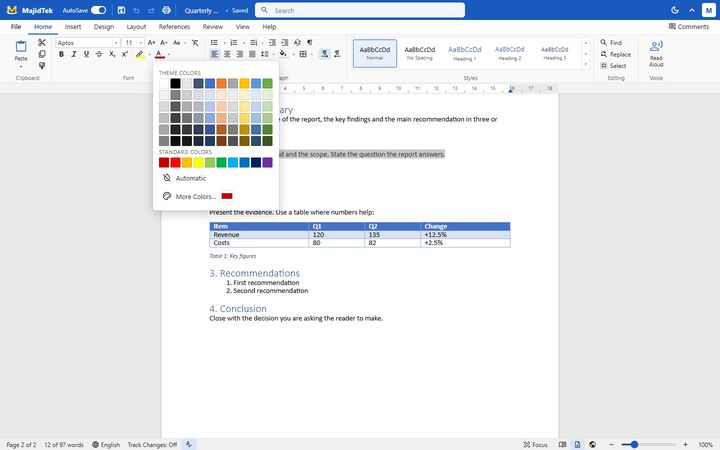Open the Aptos font name dropdown
Screen dimensions: 720x450
pyautogui.click(x=116, y=43)
